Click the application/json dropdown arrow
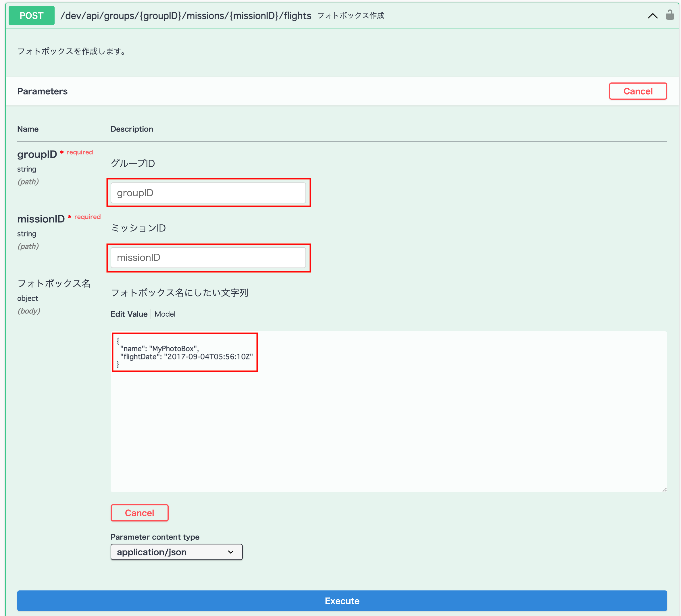This screenshot has width=681, height=616. coord(231,552)
